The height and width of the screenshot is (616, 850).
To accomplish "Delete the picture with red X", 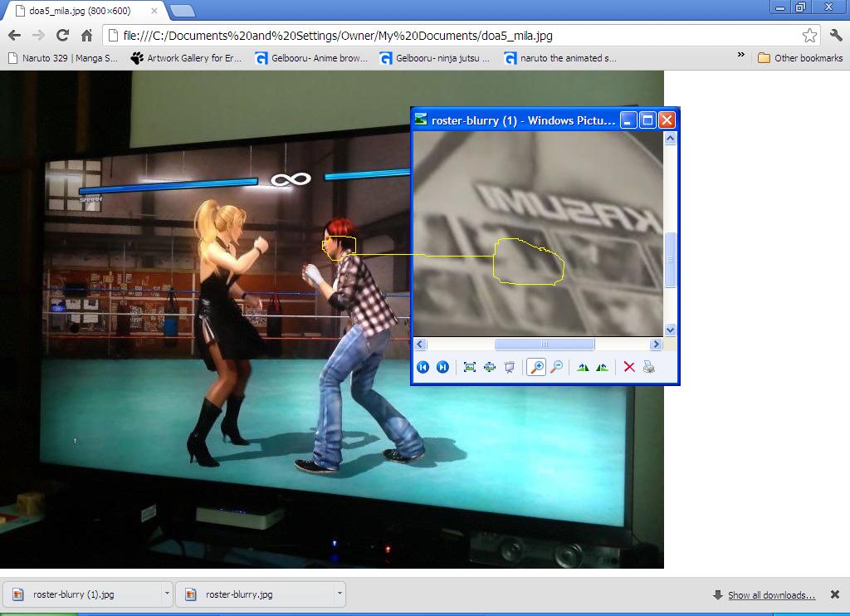I will point(629,367).
